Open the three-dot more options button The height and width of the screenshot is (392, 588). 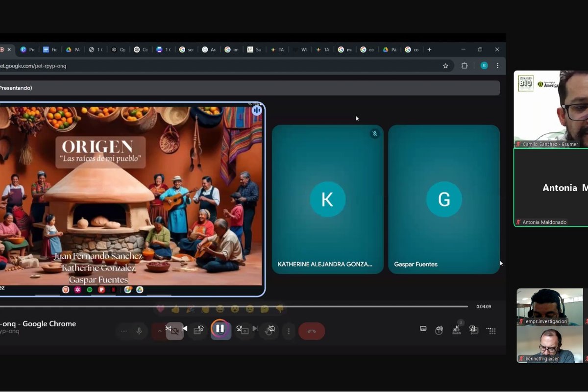289,331
